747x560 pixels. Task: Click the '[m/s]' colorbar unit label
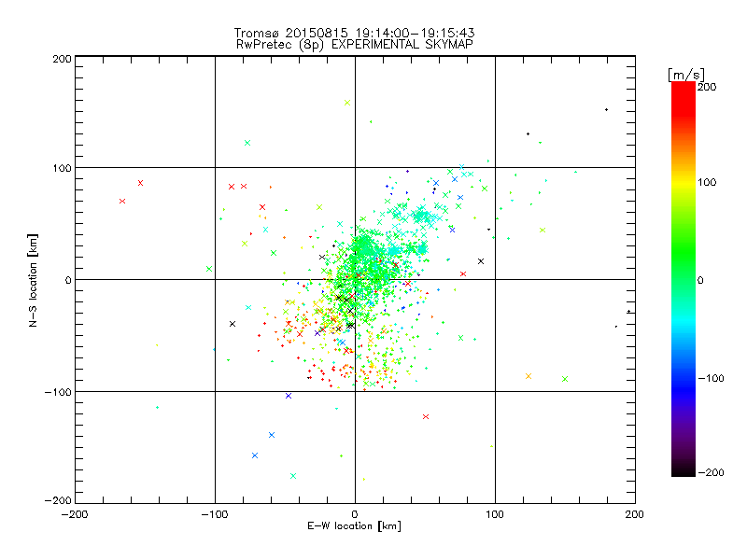686,75
